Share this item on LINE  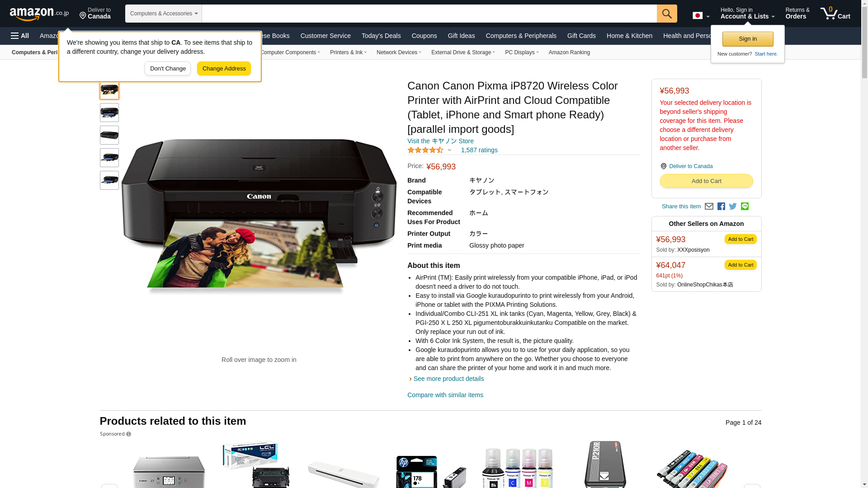click(x=745, y=206)
